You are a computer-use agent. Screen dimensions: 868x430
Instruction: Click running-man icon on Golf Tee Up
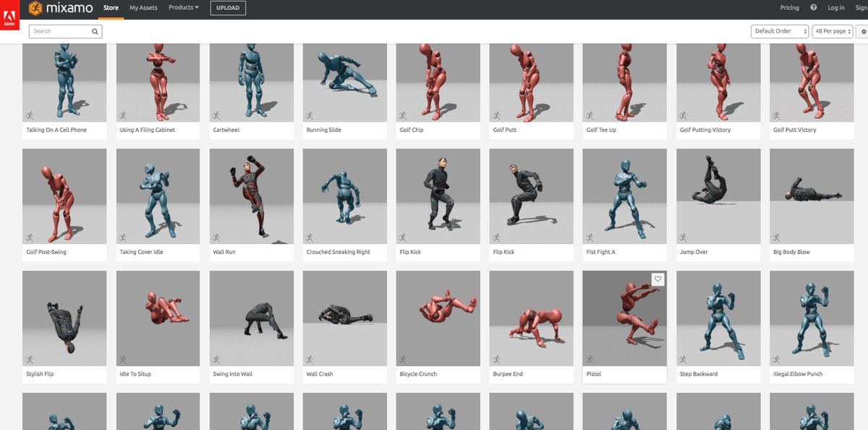click(x=590, y=115)
